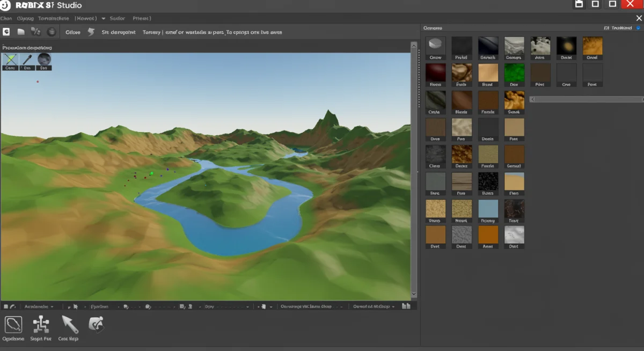
Task: Open the first dropdown on the bottom status bar
Action: [x=38, y=306]
